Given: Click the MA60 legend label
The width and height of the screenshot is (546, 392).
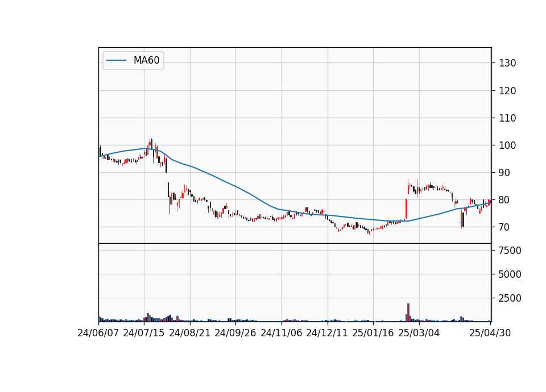Looking at the screenshot, I should pos(146,60).
